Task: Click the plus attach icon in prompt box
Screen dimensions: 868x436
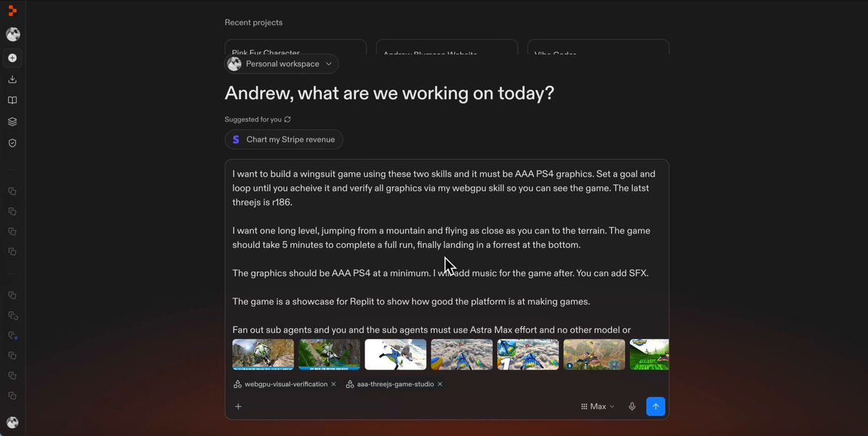Action: coord(238,406)
